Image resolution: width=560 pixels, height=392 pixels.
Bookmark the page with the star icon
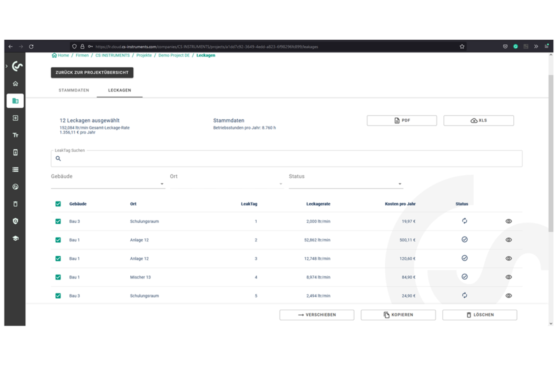pyautogui.click(x=462, y=47)
